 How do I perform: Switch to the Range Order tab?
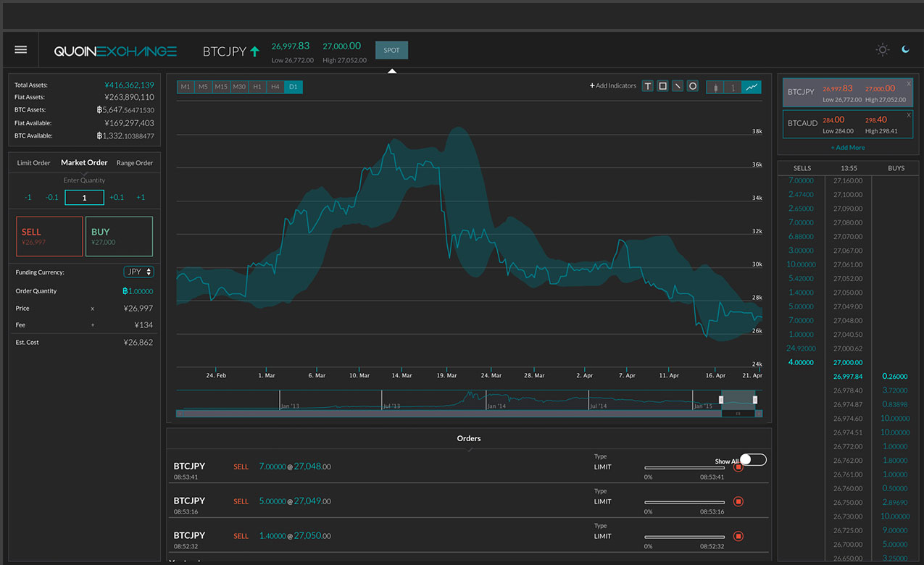pyautogui.click(x=135, y=163)
